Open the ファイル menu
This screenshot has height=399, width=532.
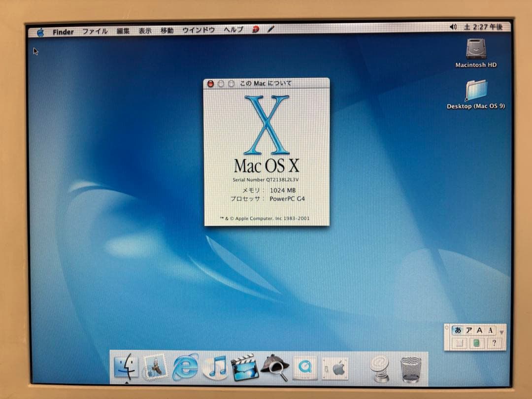pyautogui.click(x=94, y=31)
